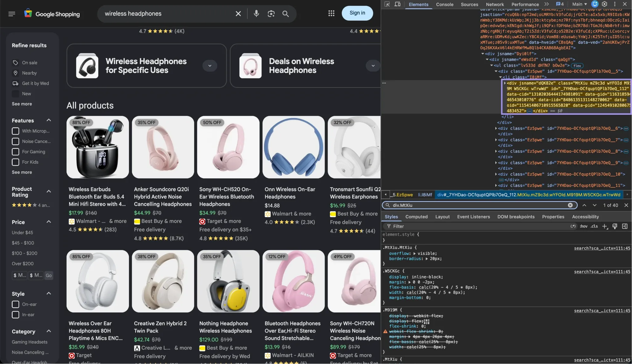Switch to the Console tab in DevTools
The width and height of the screenshot is (632, 364).
(x=444, y=4)
